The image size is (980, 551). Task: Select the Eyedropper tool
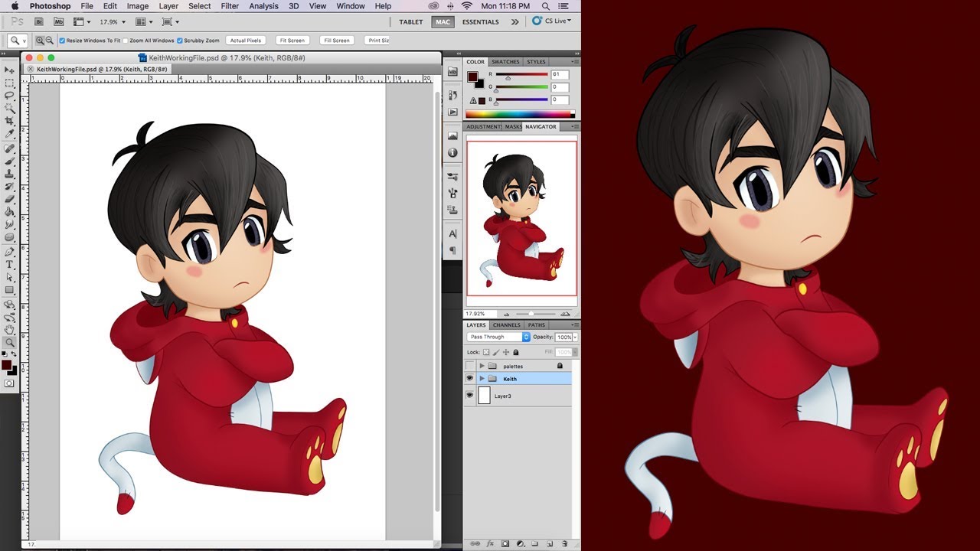pyautogui.click(x=10, y=135)
